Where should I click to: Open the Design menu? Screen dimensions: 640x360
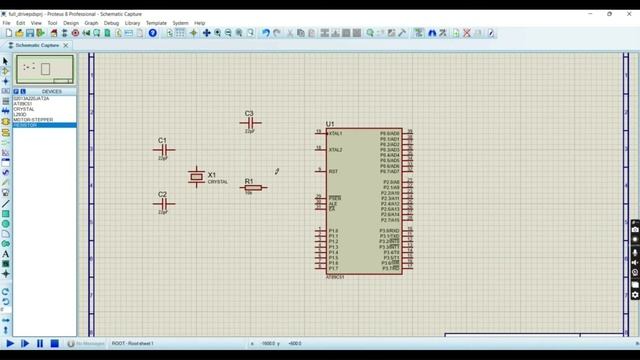pyautogui.click(x=71, y=23)
